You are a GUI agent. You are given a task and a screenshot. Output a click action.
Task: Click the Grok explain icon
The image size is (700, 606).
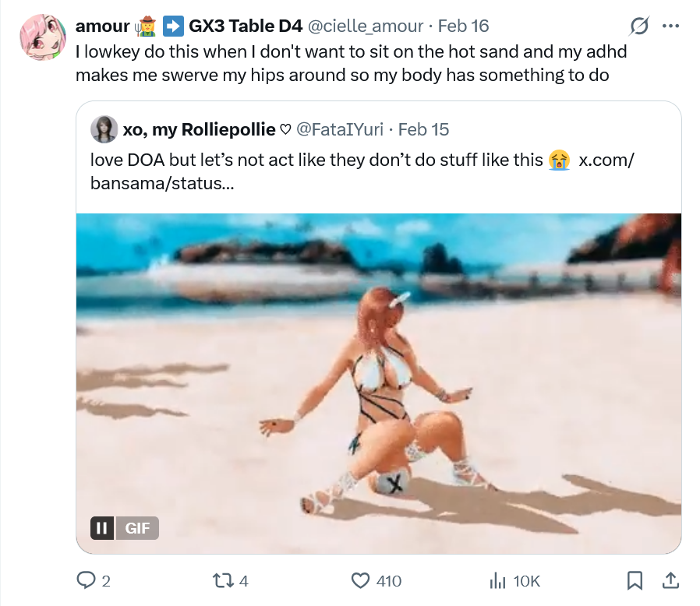click(639, 26)
